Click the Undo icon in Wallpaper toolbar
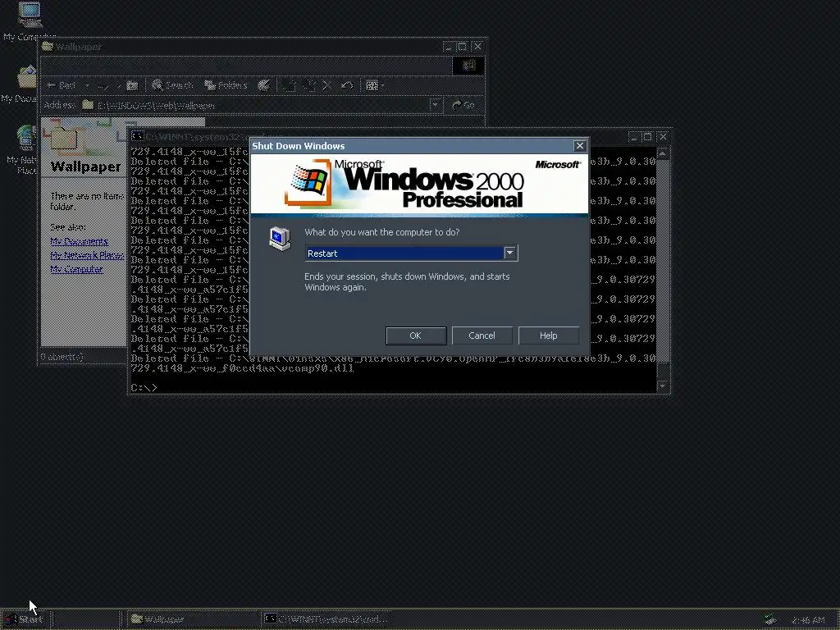This screenshot has height=630, width=840. (x=347, y=85)
